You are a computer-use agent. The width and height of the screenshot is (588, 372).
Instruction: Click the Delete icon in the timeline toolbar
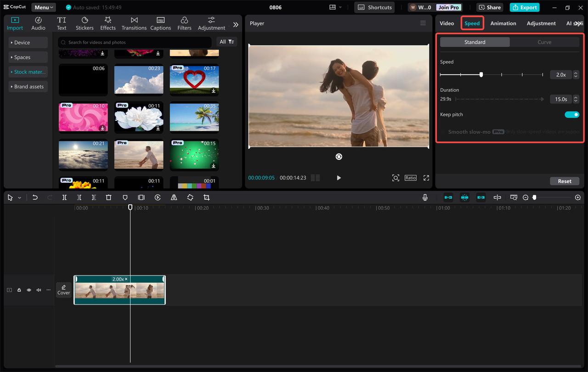[108, 197]
